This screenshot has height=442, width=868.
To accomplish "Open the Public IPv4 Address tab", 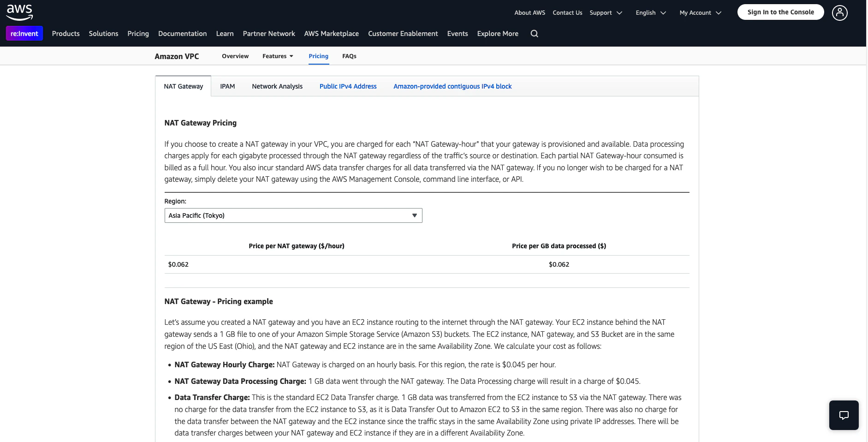I will 348,86.
